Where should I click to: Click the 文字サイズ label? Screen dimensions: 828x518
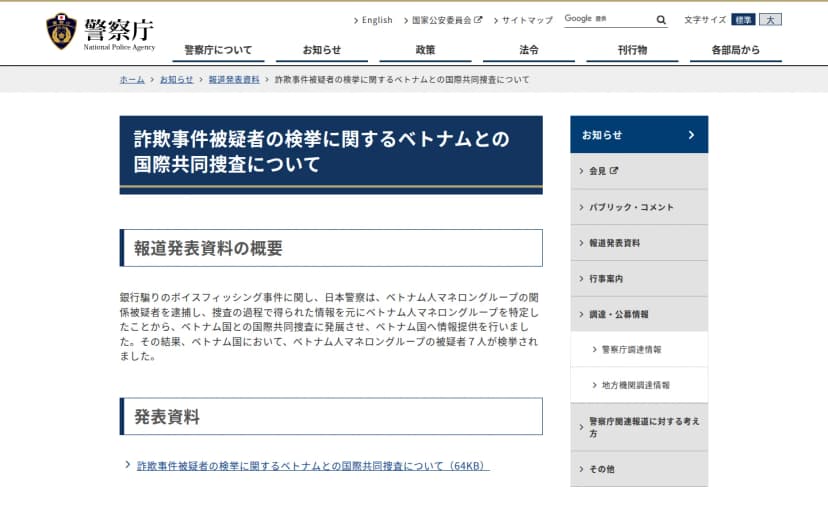point(705,20)
